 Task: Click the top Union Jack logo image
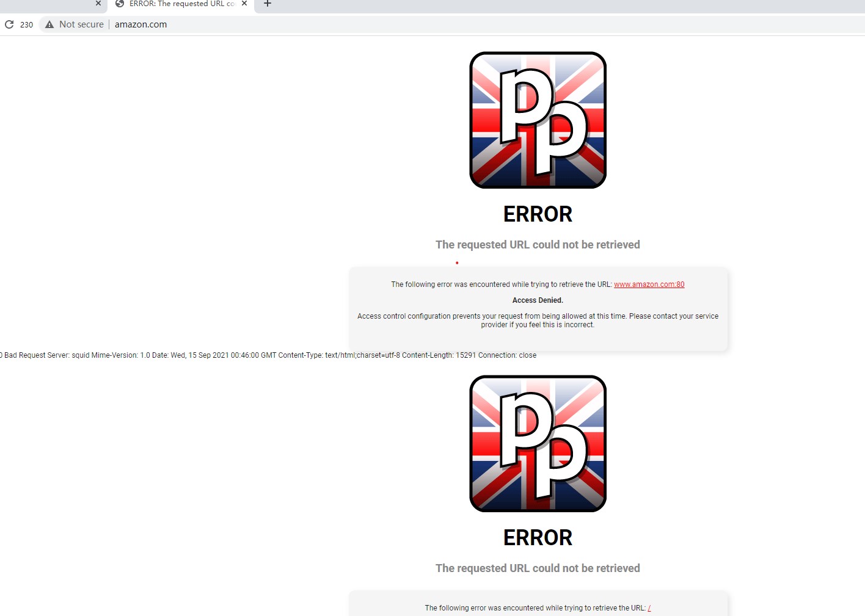click(x=538, y=120)
